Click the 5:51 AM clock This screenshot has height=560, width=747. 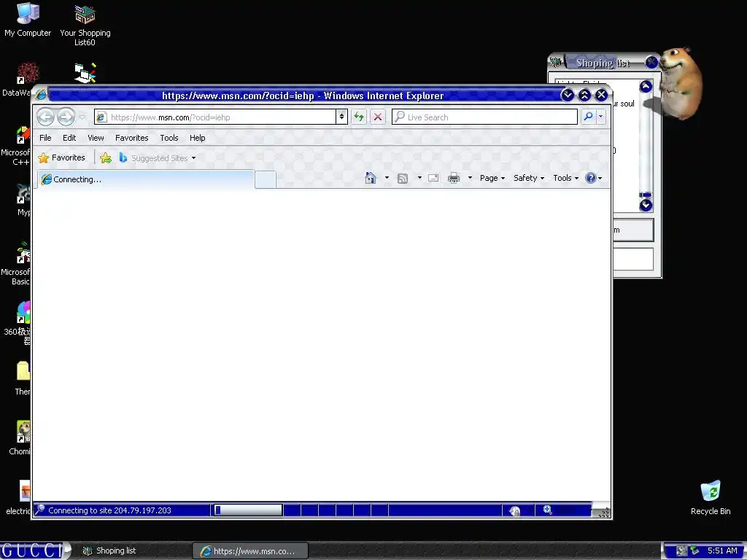[x=722, y=551]
